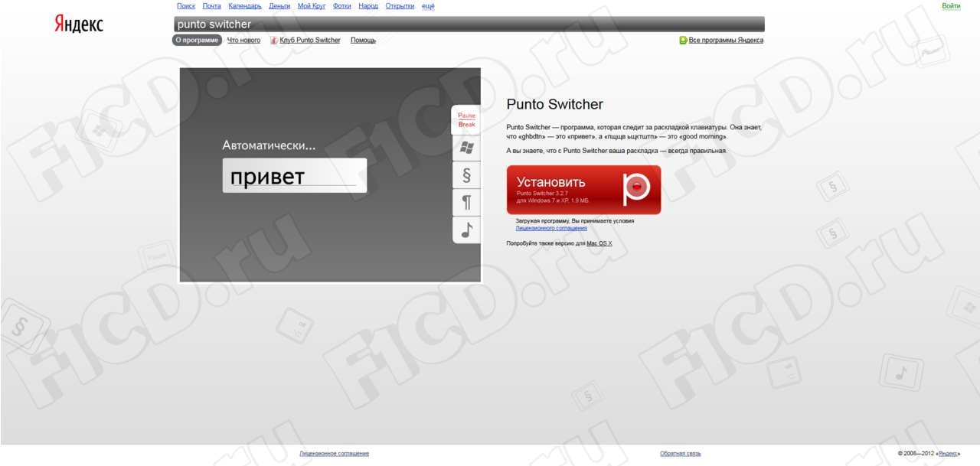Click the привет text field in demo
980x466 pixels.
click(x=295, y=176)
